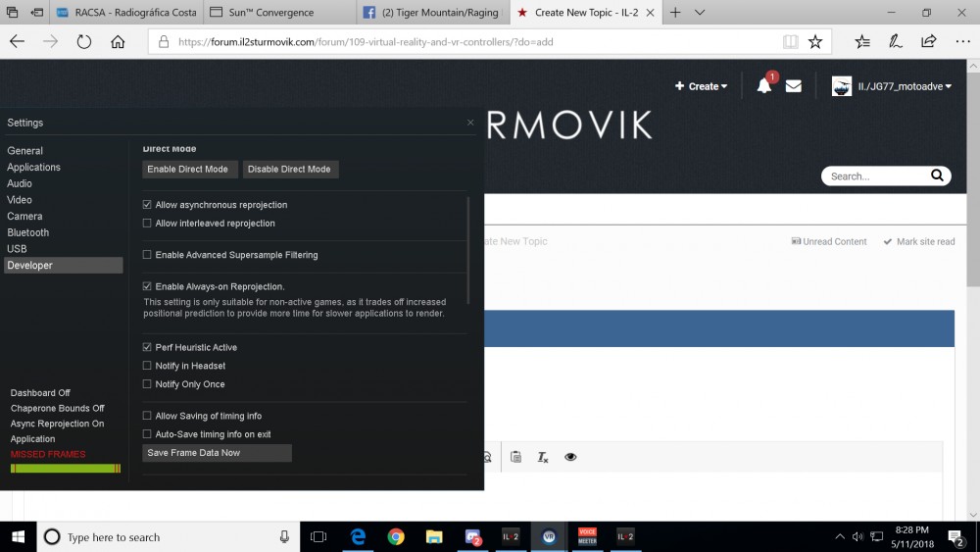Screen dimensions: 980x552
Task: Check Notify Only Once
Action: pyautogui.click(x=147, y=383)
